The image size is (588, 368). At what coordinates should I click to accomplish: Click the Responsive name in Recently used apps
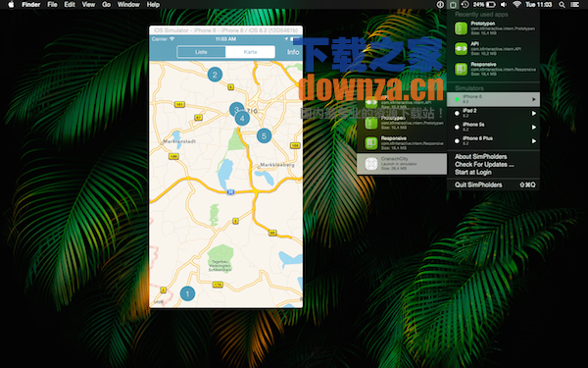(x=484, y=64)
